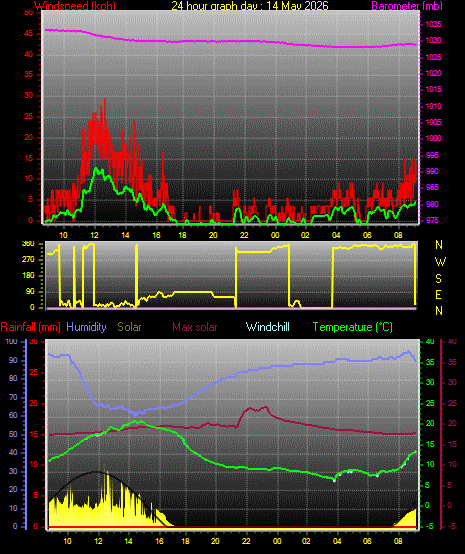Click barometer axis value "1005"

point(433,122)
